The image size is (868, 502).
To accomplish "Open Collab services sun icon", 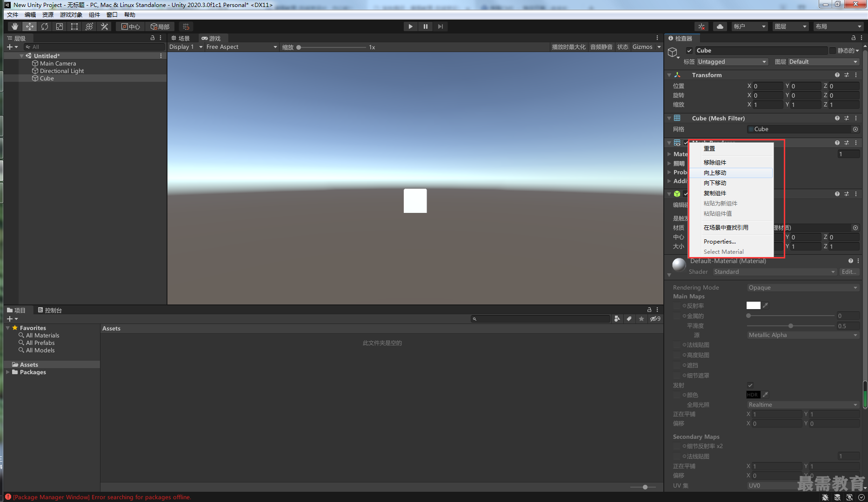I will (701, 26).
